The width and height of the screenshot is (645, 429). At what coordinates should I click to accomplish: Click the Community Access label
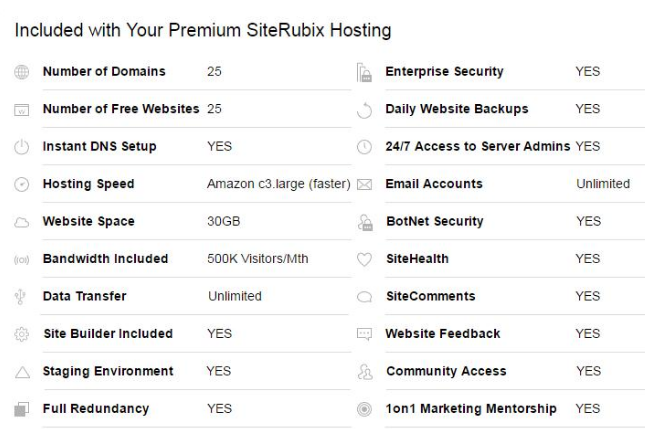point(446,371)
